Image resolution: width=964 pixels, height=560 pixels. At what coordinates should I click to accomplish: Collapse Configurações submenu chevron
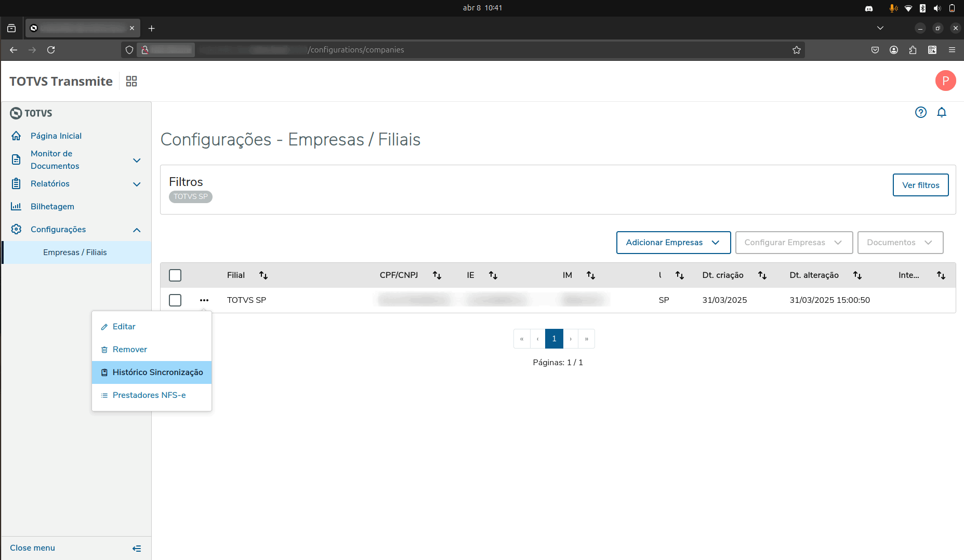(137, 230)
